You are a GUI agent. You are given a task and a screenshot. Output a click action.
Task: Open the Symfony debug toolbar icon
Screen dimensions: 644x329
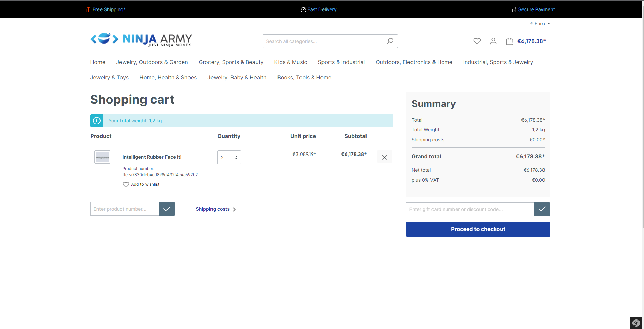[636, 323]
